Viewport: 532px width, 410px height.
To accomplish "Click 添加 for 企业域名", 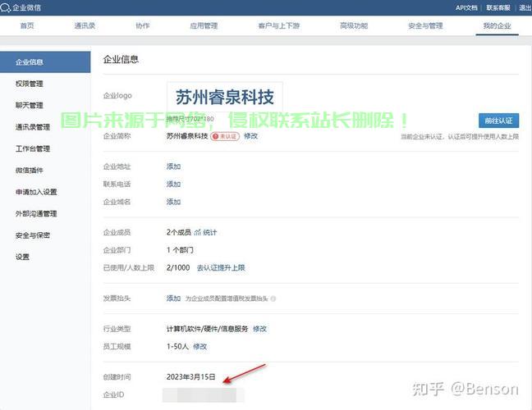I will [173, 202].
